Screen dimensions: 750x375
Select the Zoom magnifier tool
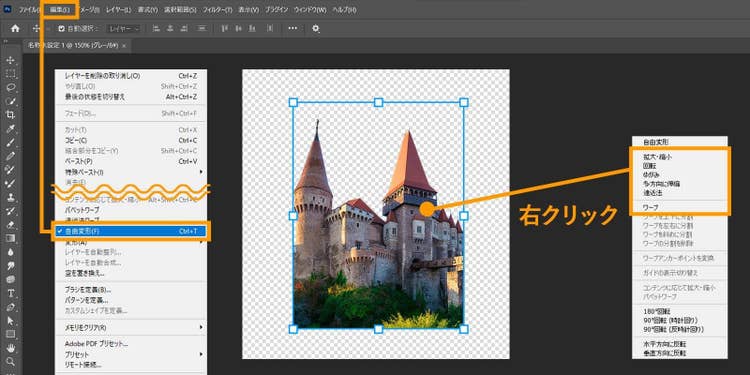pos(10,361)
